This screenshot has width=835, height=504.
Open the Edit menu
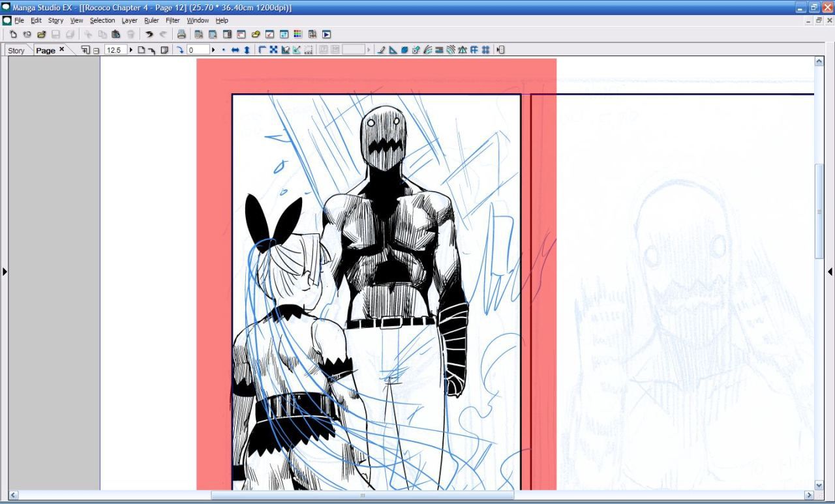[36, 20]
